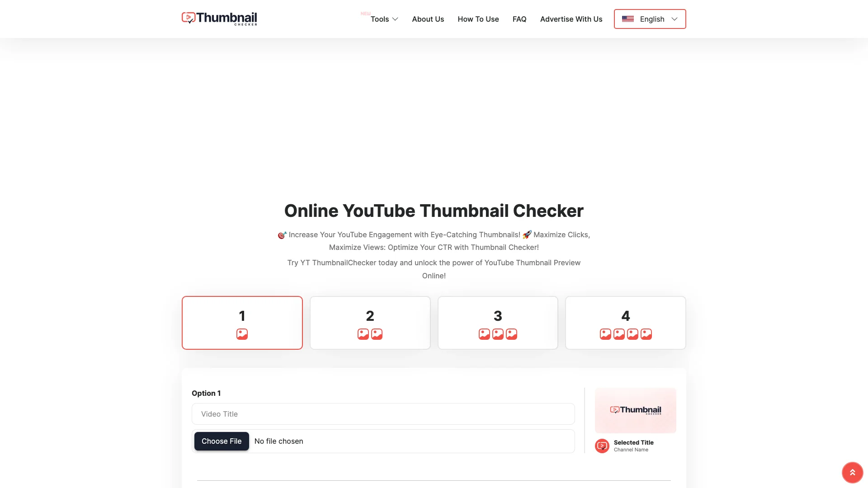868x488 pixels.
Task: Click the About Us navigation link
Action: coord(427,19)
